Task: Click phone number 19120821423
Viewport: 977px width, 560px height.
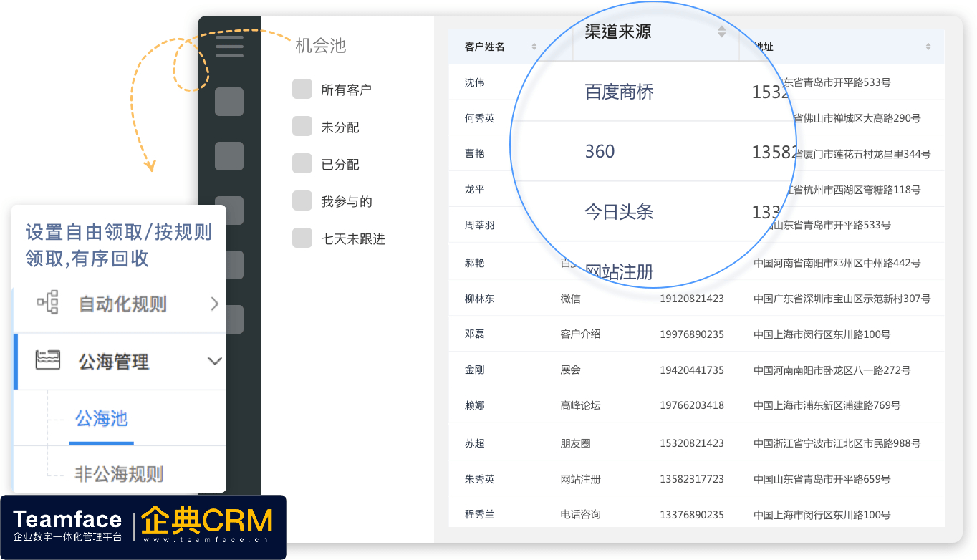Action: [x=692, y=299]
